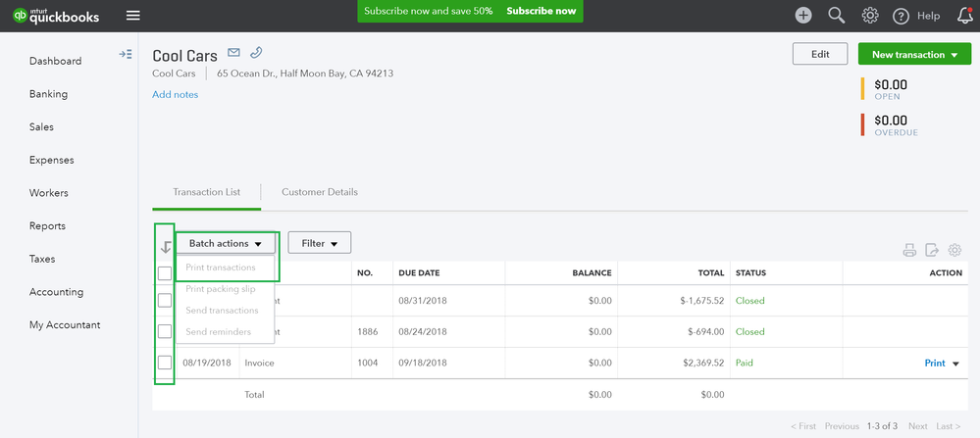Open Banking in the sidebar
Image resolution: width=980 pixels, height=438 pixels.
49,94
